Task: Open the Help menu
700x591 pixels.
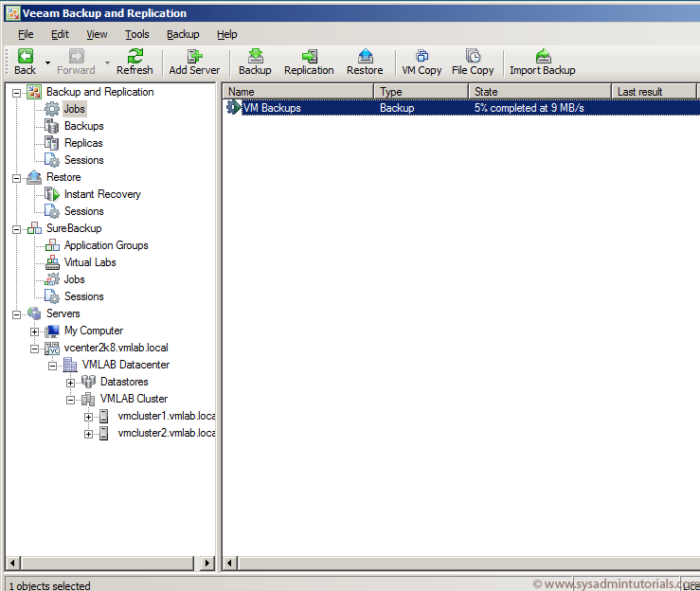Action: [226, 34]
